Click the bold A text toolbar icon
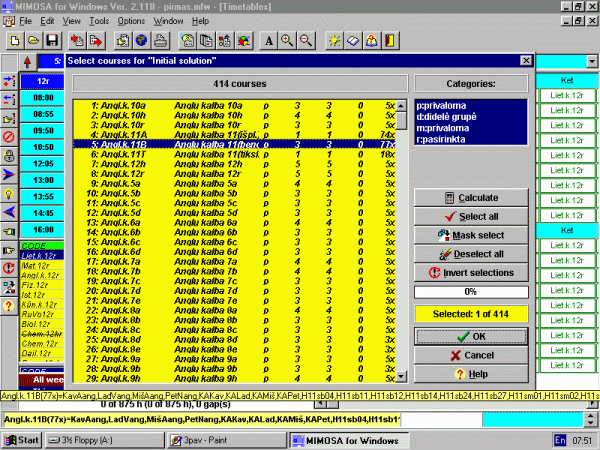Image resolution: width=600 pixels, height=450 pixels. (x=267, y=40)
